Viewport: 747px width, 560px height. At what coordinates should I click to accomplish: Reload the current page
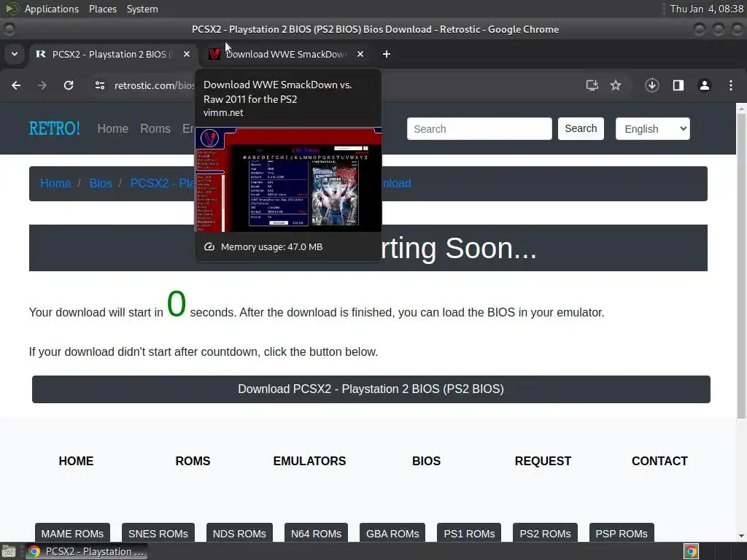point(69,85)
